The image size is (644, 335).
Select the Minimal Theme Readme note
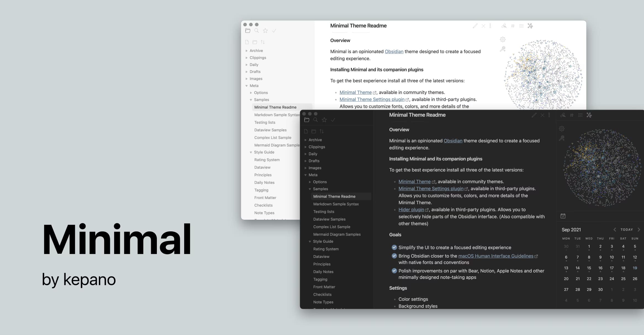pyautogui.click(x=334, y=196)
